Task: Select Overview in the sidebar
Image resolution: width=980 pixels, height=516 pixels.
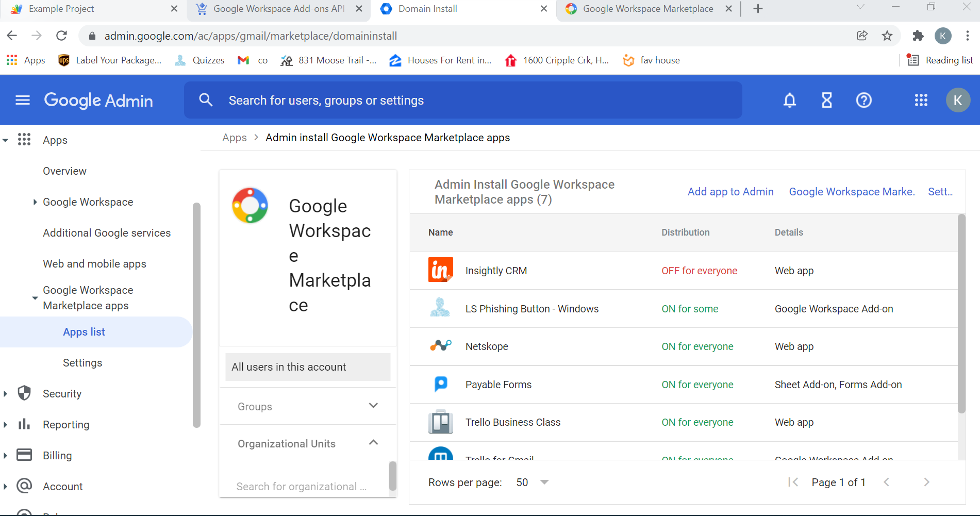Action: [x=64, y=171]
